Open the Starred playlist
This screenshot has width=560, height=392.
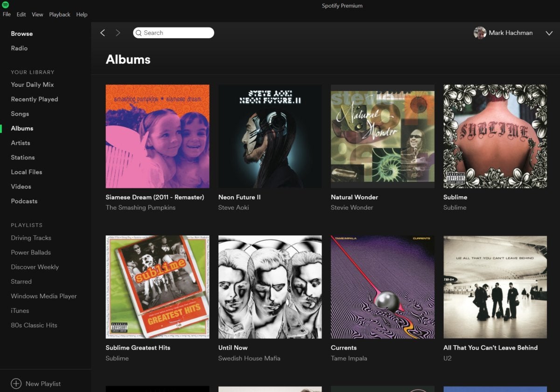(x=21, y=282)
